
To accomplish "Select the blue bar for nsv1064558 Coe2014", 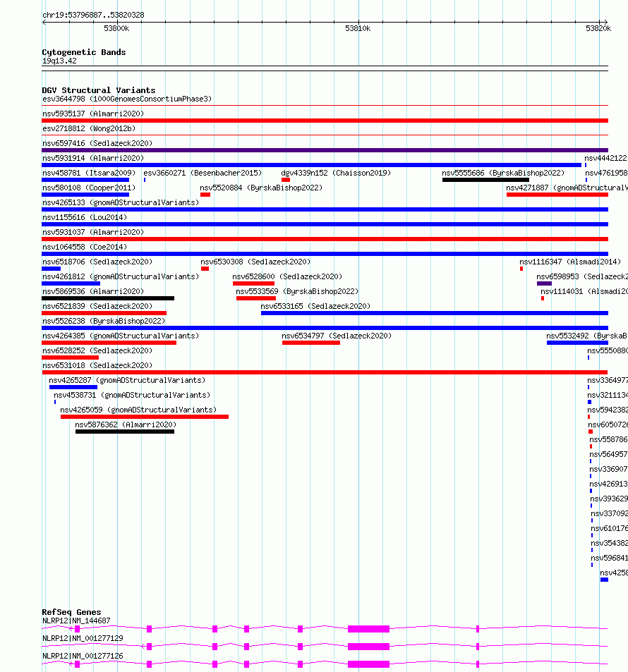I will [x=325, y=254].
